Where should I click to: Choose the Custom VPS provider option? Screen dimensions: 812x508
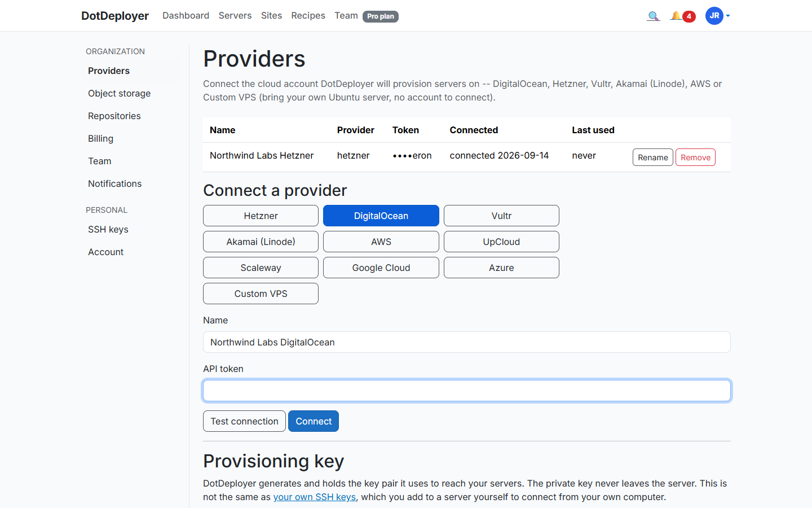point(261,294)
